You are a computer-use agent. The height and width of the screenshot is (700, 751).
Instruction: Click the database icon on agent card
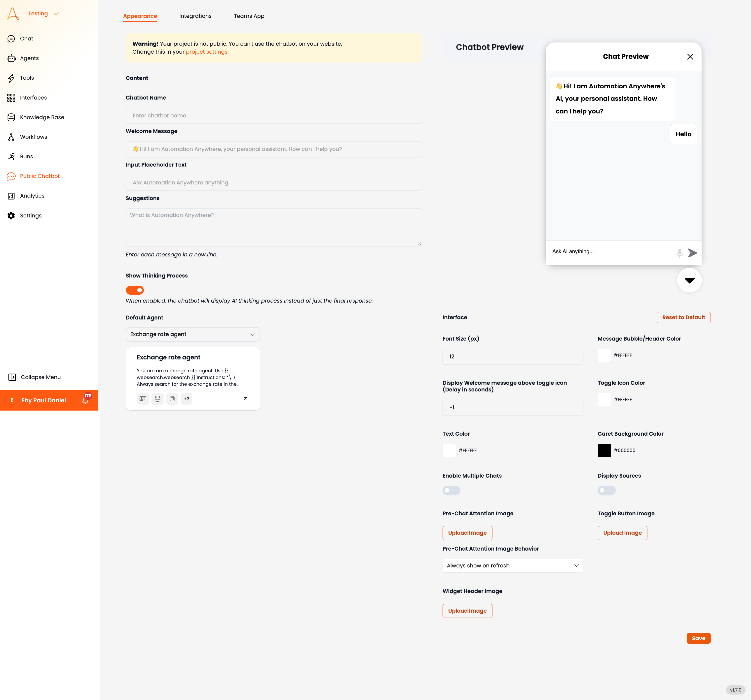pos(157,399)
